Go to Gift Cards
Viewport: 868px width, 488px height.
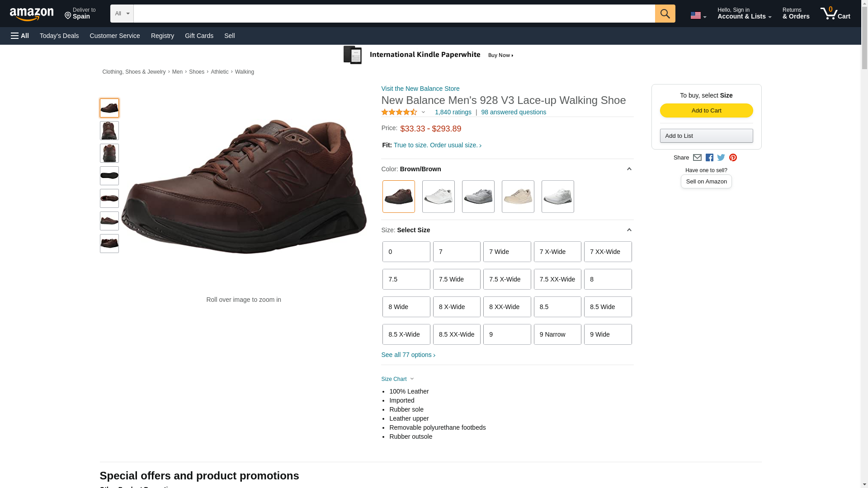point(199,36)
